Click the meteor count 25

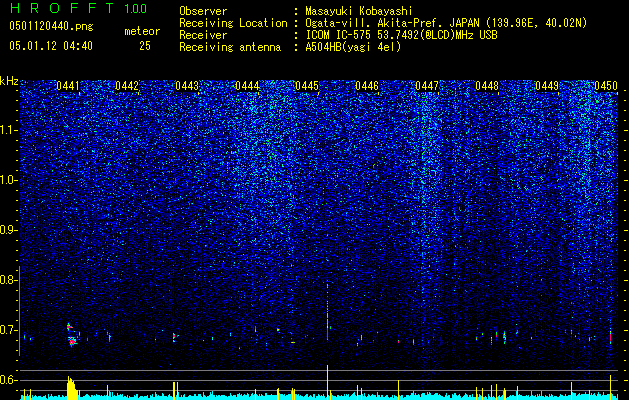click(145, 46)
